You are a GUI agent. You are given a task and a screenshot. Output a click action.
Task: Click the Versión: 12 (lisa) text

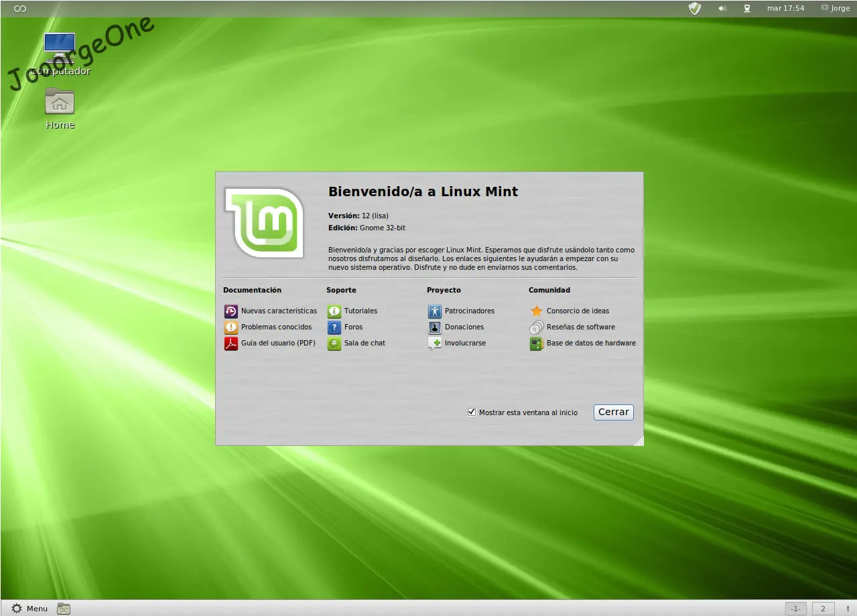(358, 216)
